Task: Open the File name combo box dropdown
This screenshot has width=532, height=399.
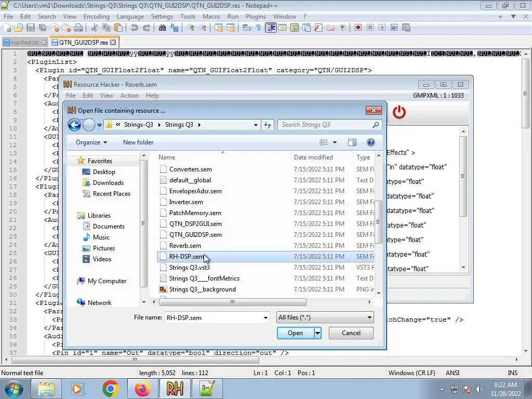Action: point(265,318)
